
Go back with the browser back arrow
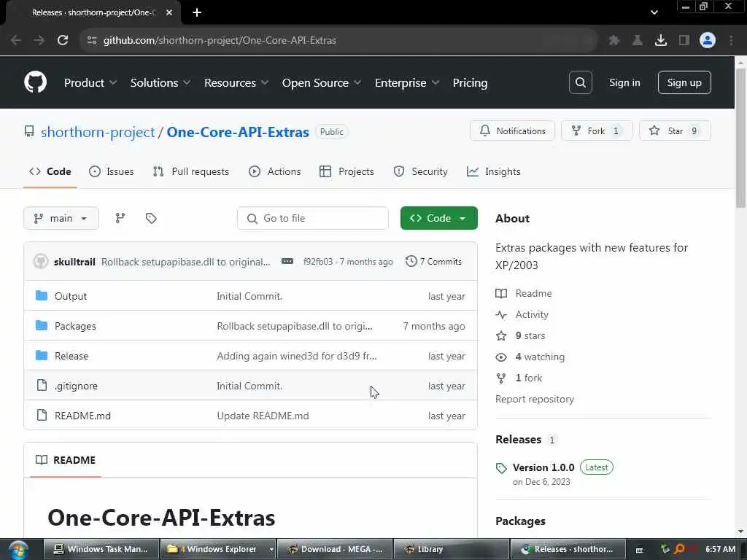[x=16, y=40]
